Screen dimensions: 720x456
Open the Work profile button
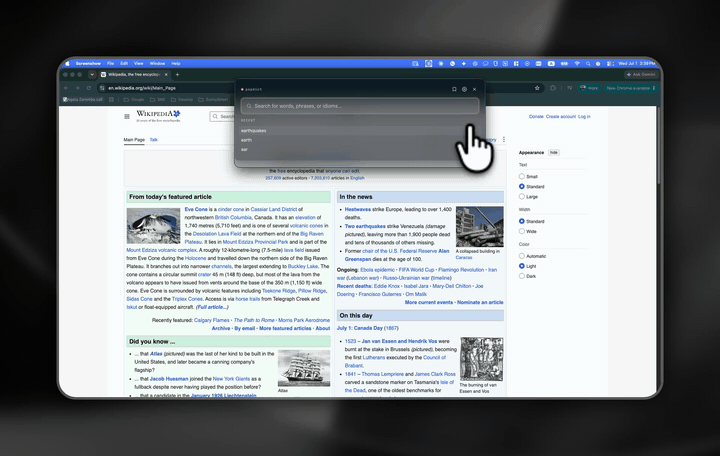coord(589,88)
